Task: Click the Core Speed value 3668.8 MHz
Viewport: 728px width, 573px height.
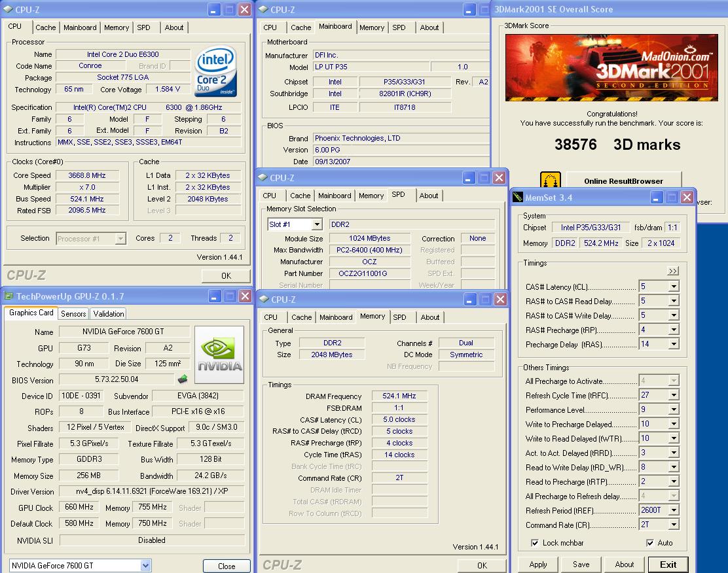Action: (x=87, y=175)
